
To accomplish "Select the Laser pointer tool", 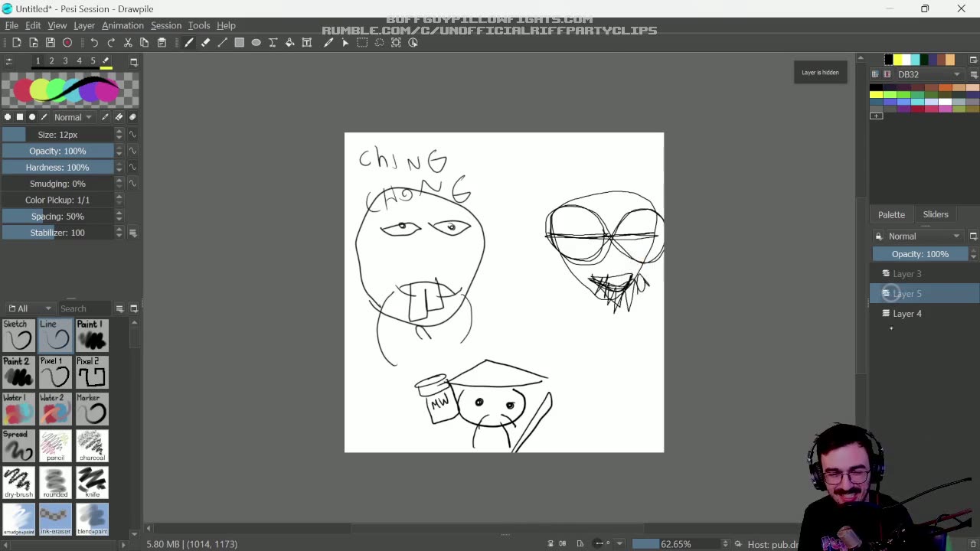I will coord(345,43).
